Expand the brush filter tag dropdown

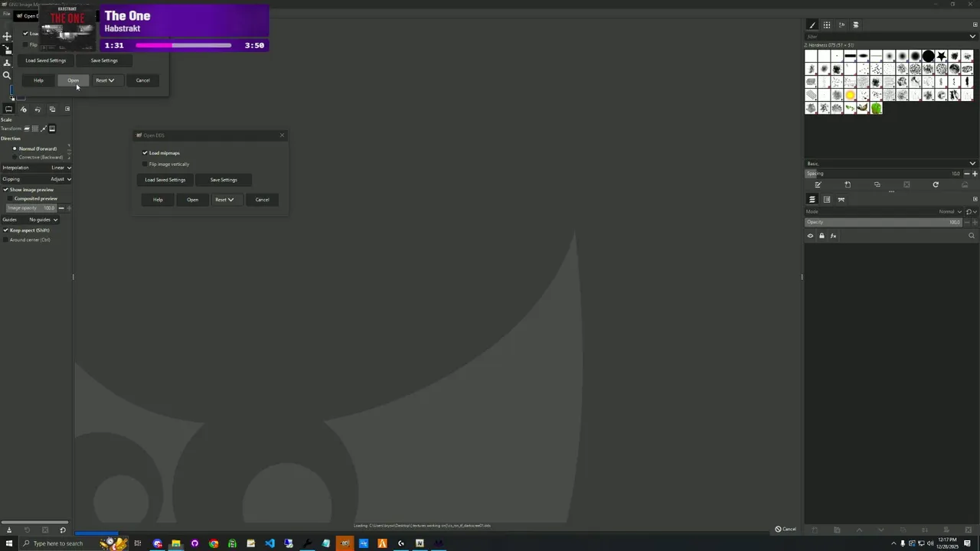(973, 36)
